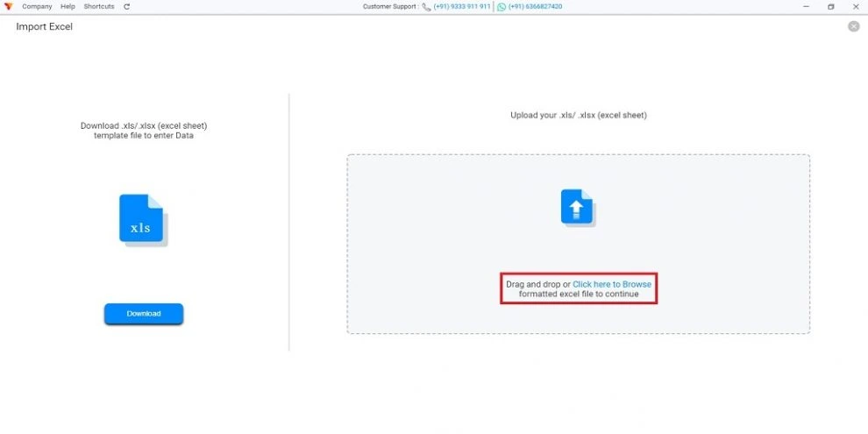Screen dimensions: 868x434
Task: Click inside the dashed upload drop zone
Action: pyautogui.click(x=579, y=244)
